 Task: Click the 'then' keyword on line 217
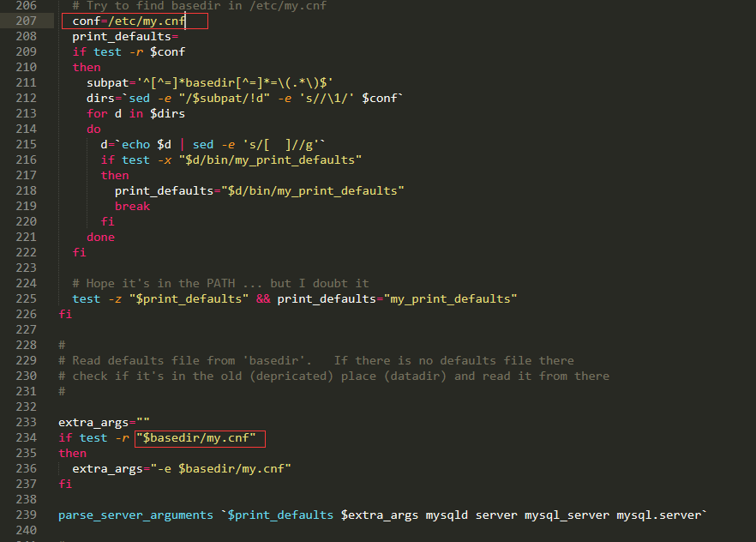point(115,176)
